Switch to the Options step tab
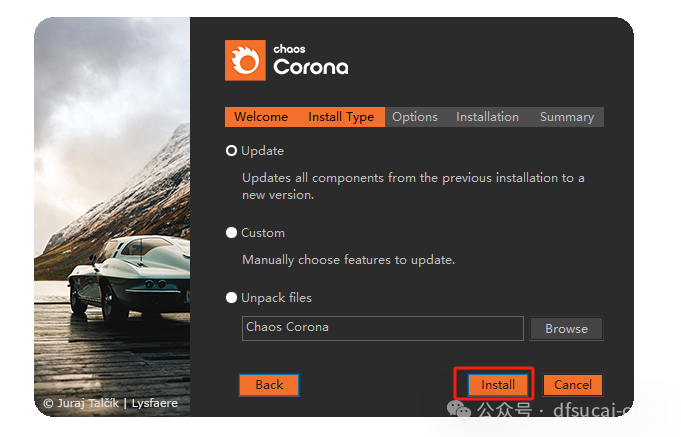 point(415,117)
